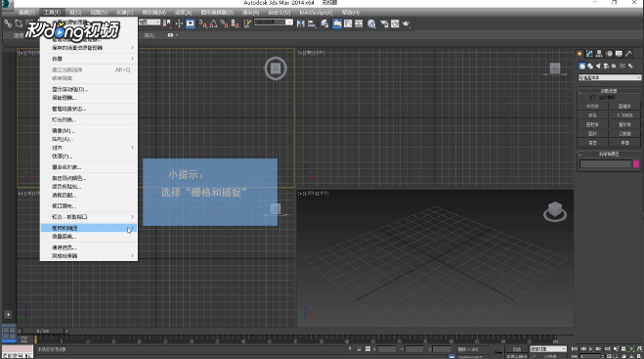
Task: Open the 编辑(E) menu
Action: pos(26,13)
